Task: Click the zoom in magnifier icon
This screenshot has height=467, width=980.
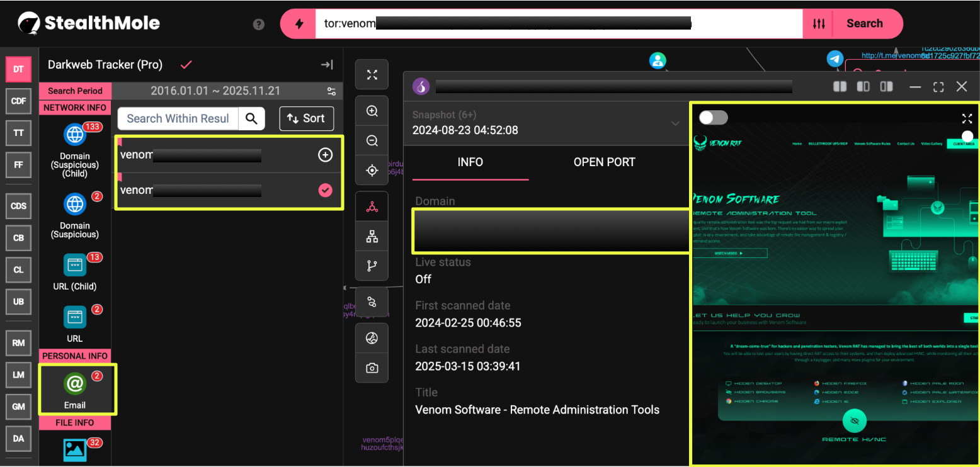Action: pyautogui.click(x=372, y=111)
